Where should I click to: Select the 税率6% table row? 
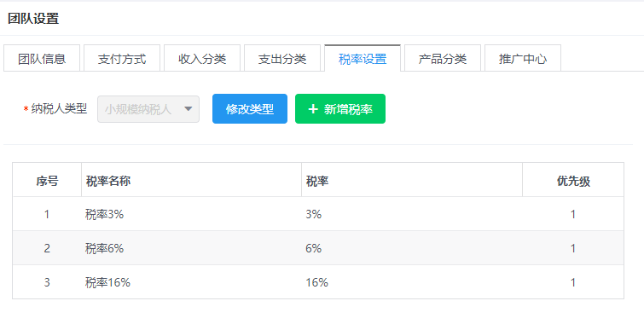(318, 248)
